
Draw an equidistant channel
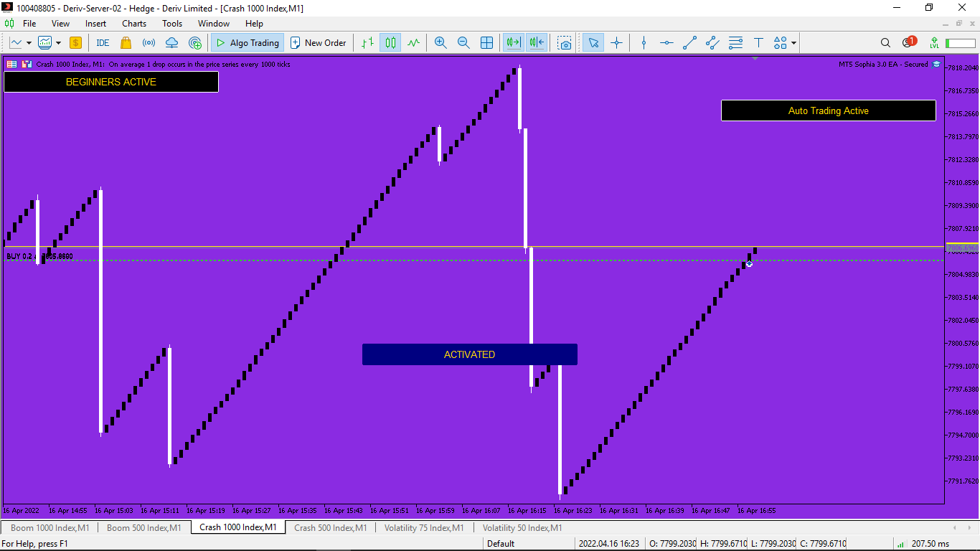pyautogui.click(x=712, y=43)
